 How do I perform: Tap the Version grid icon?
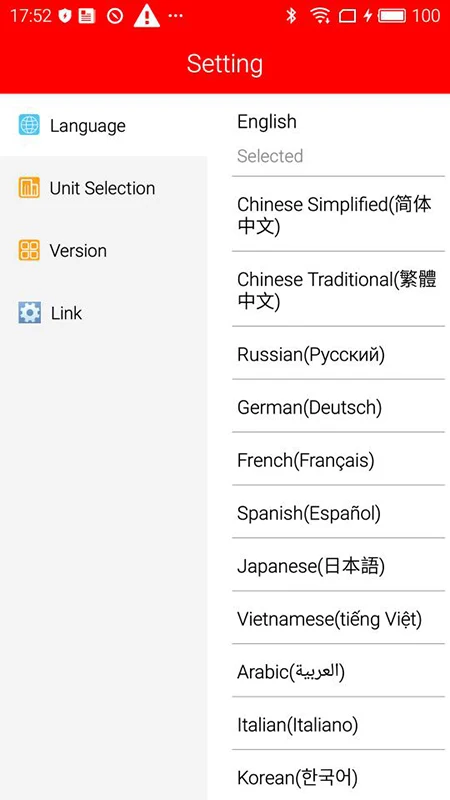pos(29,250)
